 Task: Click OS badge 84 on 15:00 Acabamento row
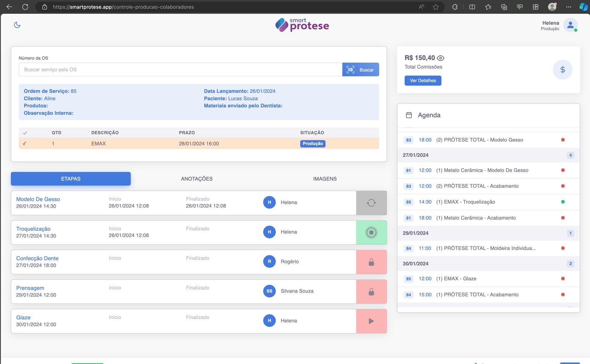tap(409, 295)
